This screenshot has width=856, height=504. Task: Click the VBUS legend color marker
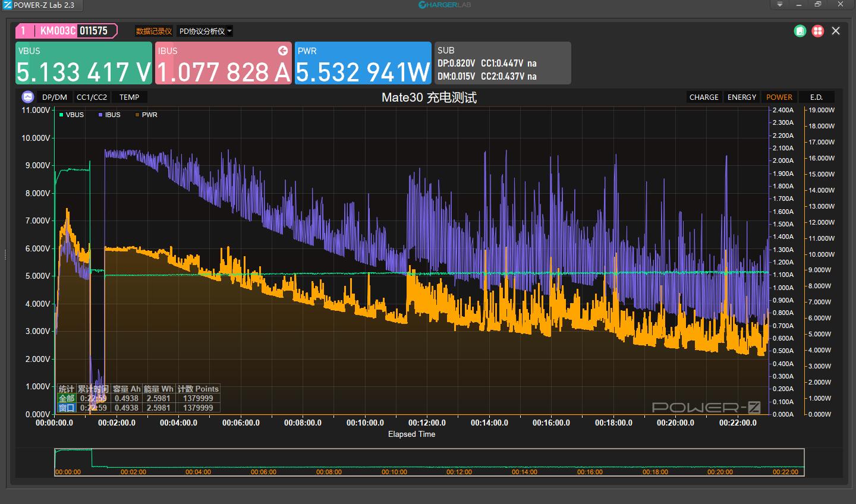(61, 115)
